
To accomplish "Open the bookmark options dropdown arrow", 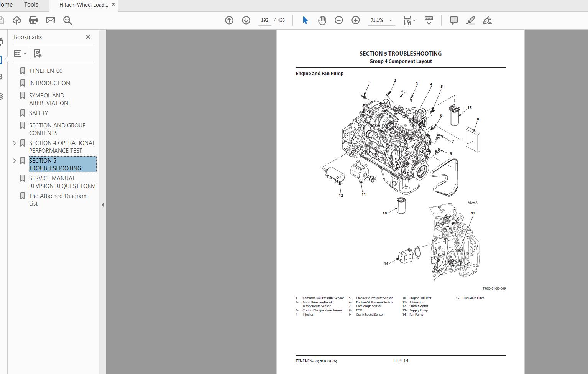I will tap(25, 54).
